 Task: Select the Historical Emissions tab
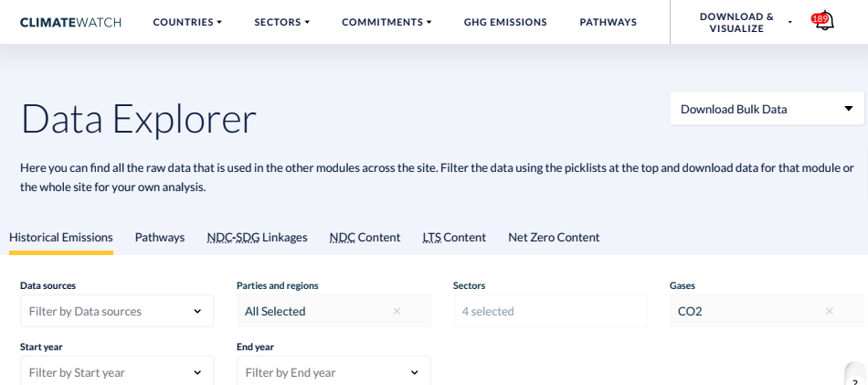[61, 237]
